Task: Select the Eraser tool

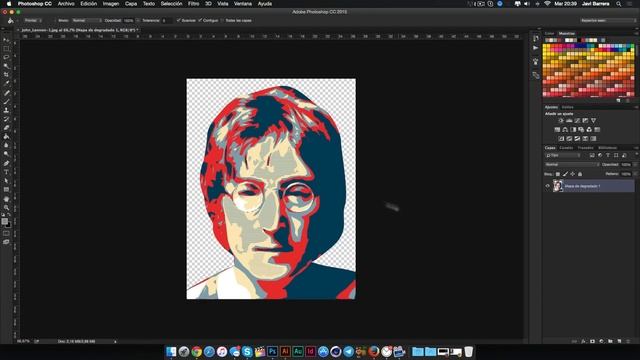Action: tap(6, 127)
